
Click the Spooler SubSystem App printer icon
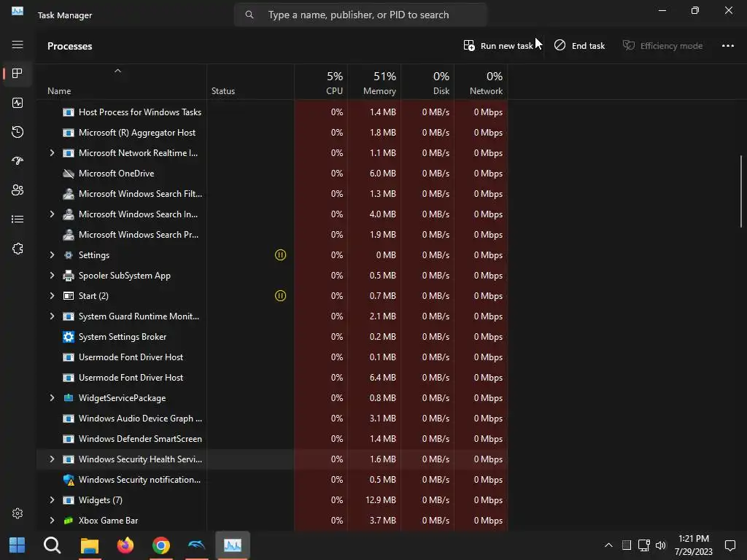[x=69, y=275]
